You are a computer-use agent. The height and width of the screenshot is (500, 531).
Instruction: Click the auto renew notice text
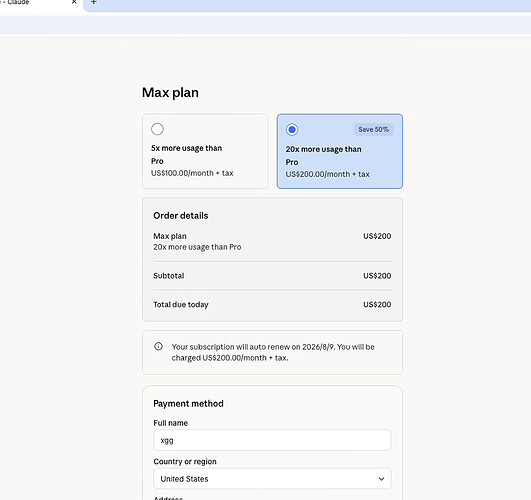click(273, 352)
